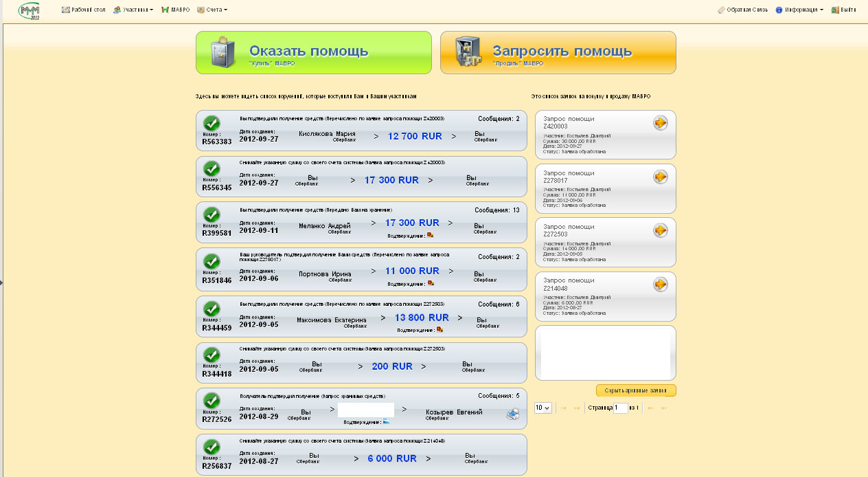Go to previous page pager icon
868x477 pixels.
pos(577,408)
